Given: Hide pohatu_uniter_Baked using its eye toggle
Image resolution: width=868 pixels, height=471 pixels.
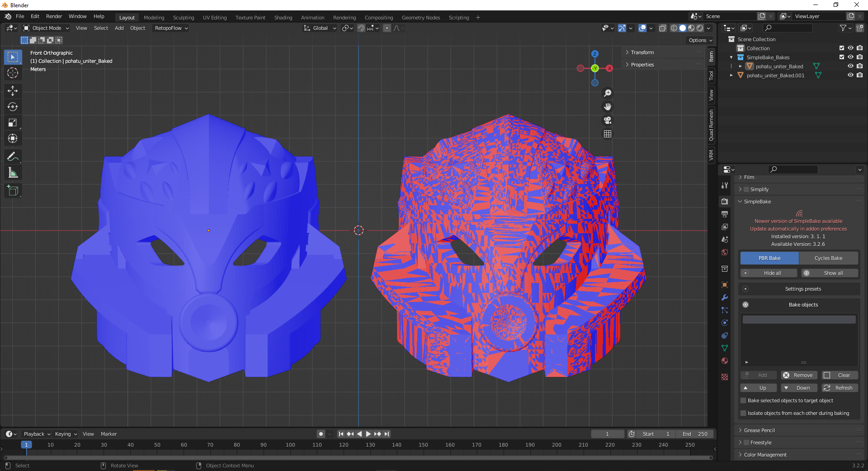Looking at the screenshot, I should (x=850, y=66).
